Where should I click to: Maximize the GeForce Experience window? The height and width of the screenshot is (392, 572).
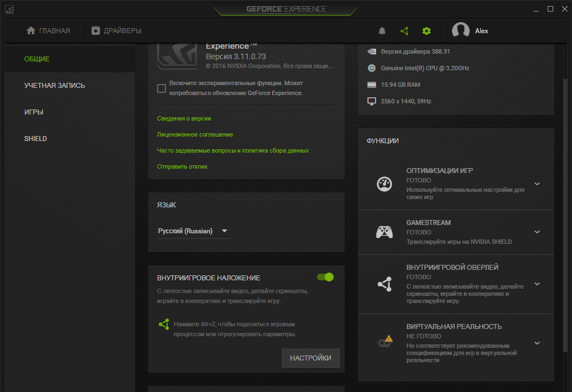(550, 9)
